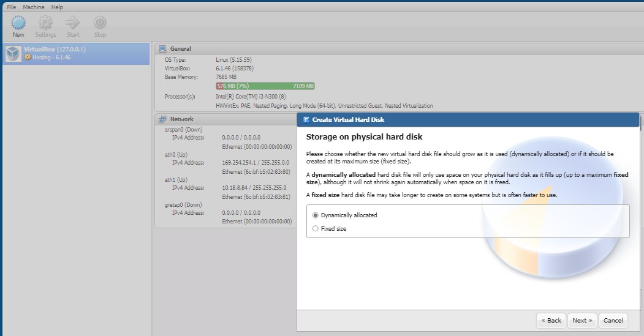Image resolution: width=644 pixels, height=336 pixels.
Task: Open the File menu
Action: tap(12, 7)
